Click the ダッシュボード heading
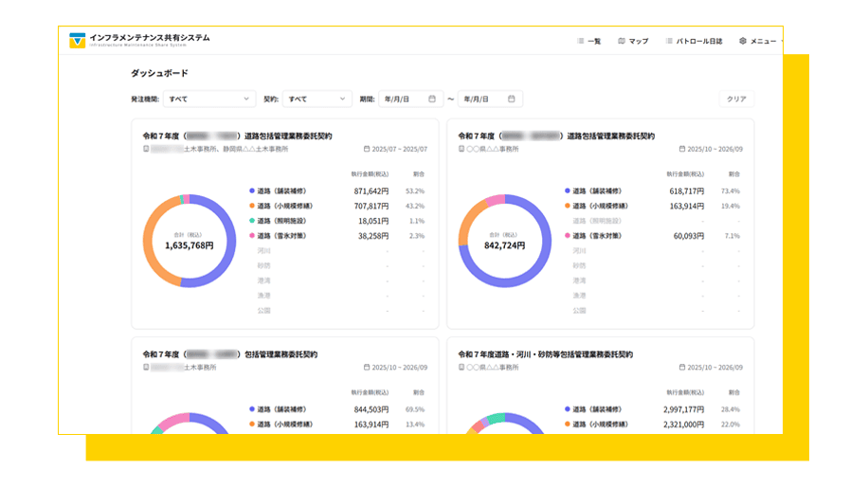This screenshot has height=488, width=868. pos(159,73)
